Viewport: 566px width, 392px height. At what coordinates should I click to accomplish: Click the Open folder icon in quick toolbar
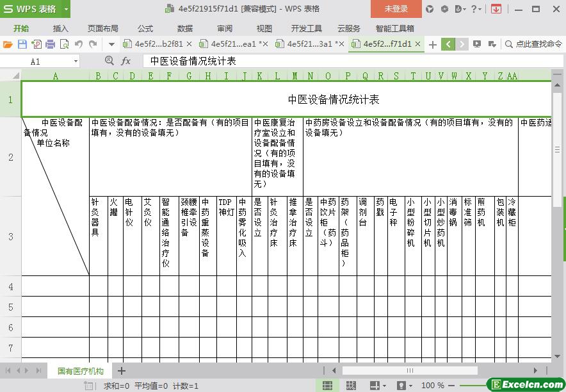tap(8, 44)
